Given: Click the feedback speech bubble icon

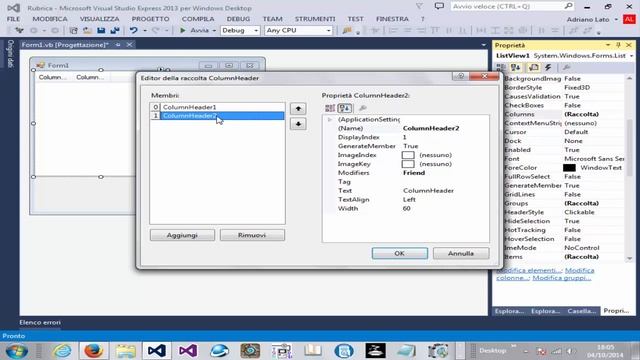Looking at the screenshot, I should pos(439,6).
